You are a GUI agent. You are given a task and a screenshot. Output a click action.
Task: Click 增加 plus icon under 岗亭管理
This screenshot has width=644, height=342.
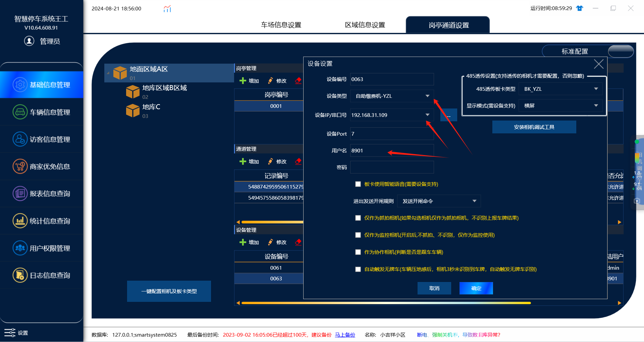[x=243, y=81]
